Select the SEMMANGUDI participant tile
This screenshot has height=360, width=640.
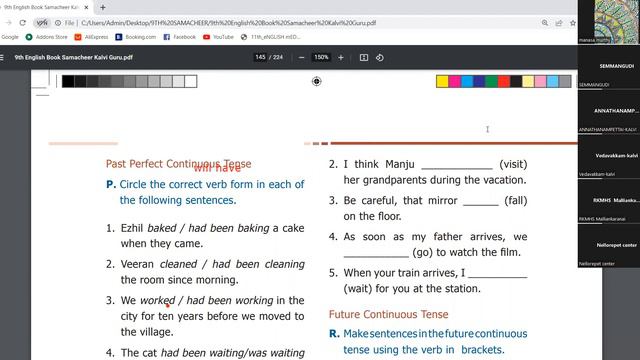pyautogui.click(x=609, y=68)
